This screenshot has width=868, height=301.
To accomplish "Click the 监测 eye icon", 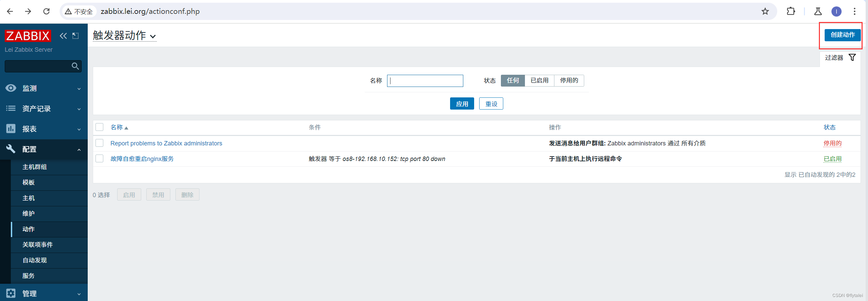I will click(11, 88).
